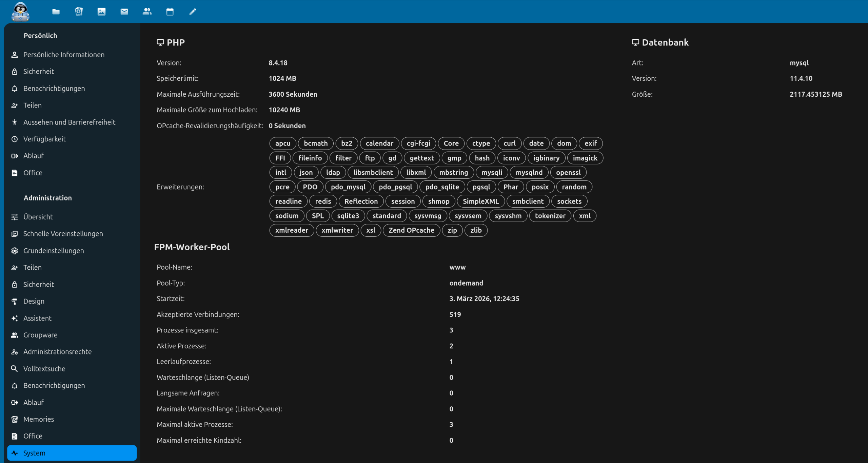Open Administrationsrechte page
This screenshot has width=868, height=463.
click(x=57, y=352)
